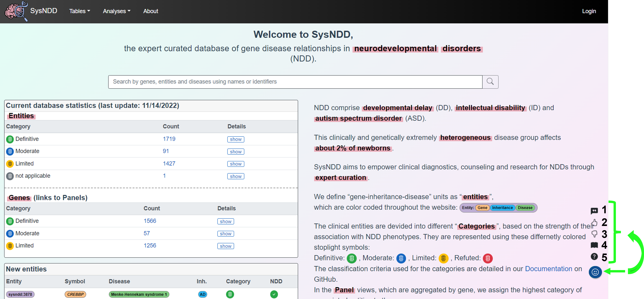Image resolution: width=644 pixels, height=299 pixels.
Task: Open Limited genes count 1256
Action: (150, 246)
